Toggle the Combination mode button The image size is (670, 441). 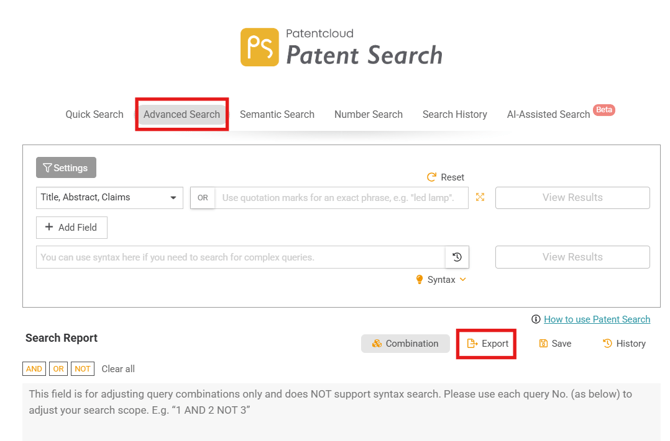click(405, 343)
